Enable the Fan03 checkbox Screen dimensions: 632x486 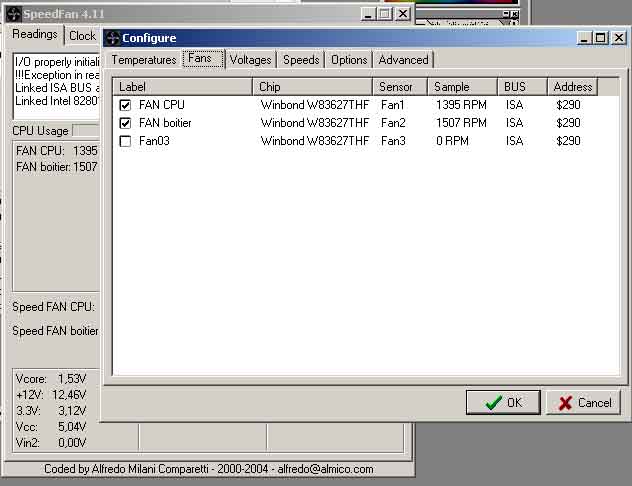click(125, 141)
